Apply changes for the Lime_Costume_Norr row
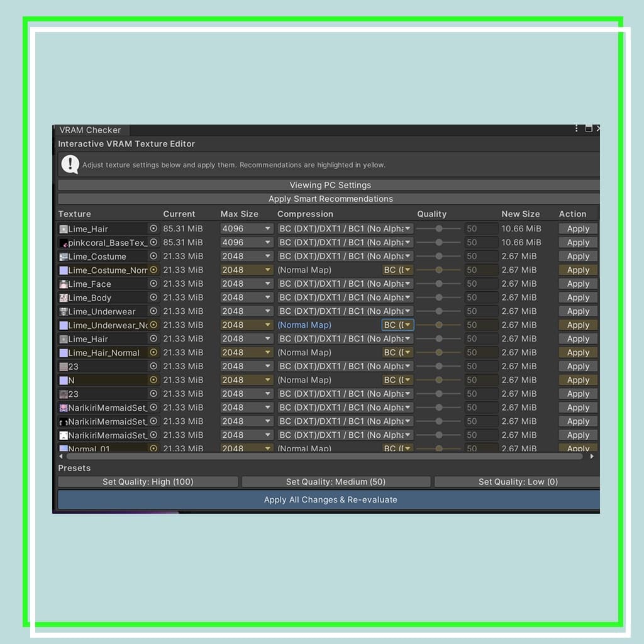Screen dimensions: 644x644 coord(578,270)
